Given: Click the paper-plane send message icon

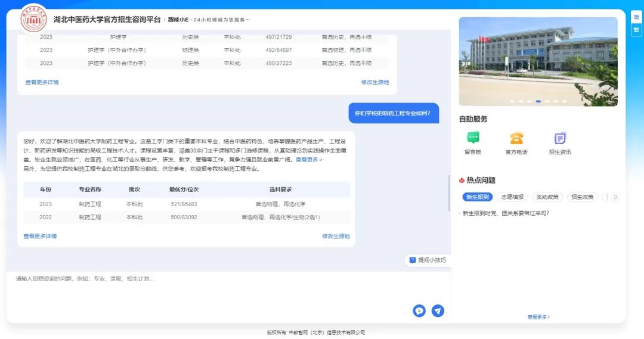Looking at the screenshot, I should click(438, 310).
